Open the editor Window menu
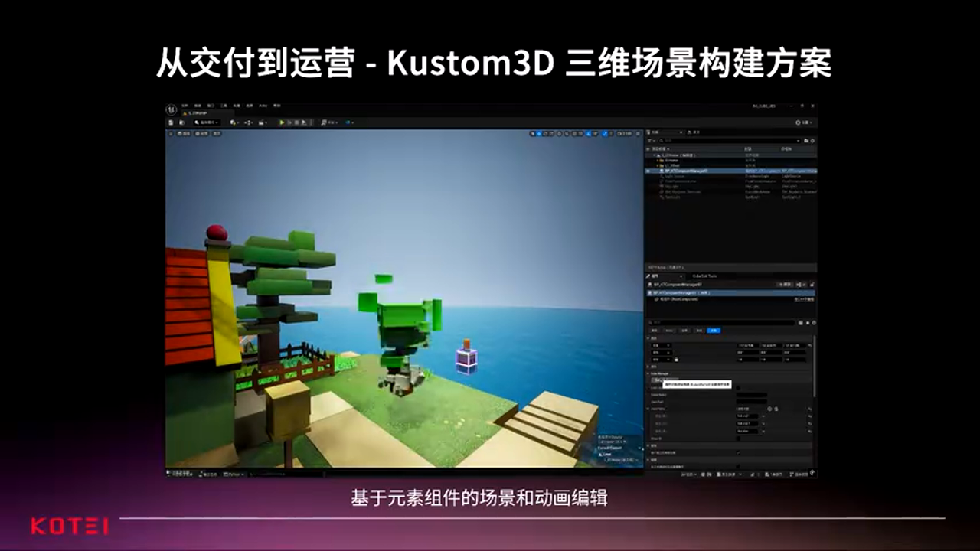The width and height of the screenshot is (980, 551). click(x=210, y=105)
